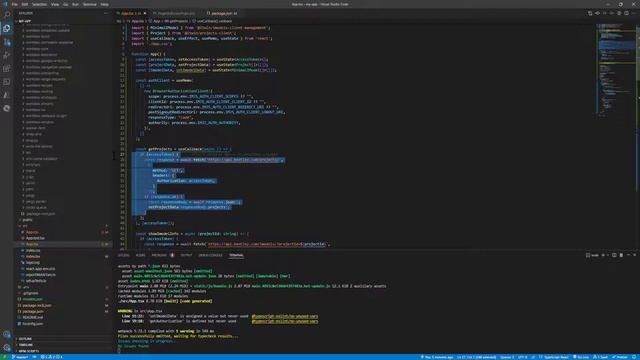Open index.tsx in the Explorer tree
The image size is (640, 360).
33,256
